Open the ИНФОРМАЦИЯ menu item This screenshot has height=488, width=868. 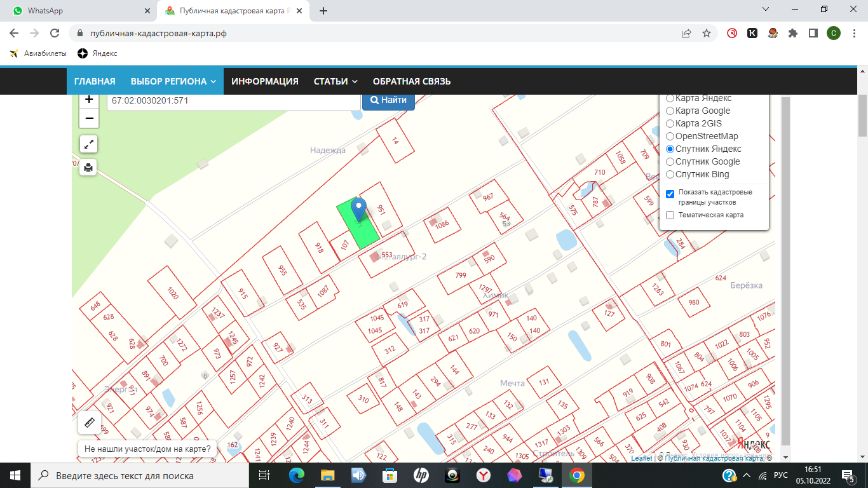pyautogui.click(x=264, y=81)
